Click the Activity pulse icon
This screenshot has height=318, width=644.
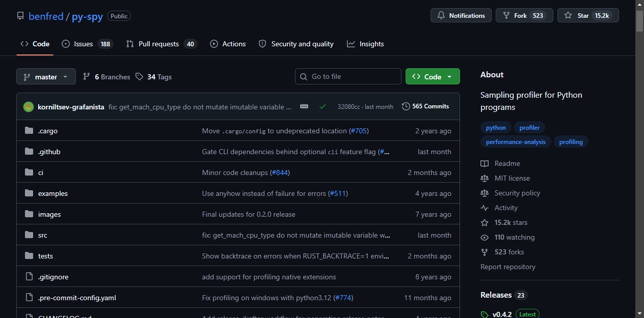[485, 208]
